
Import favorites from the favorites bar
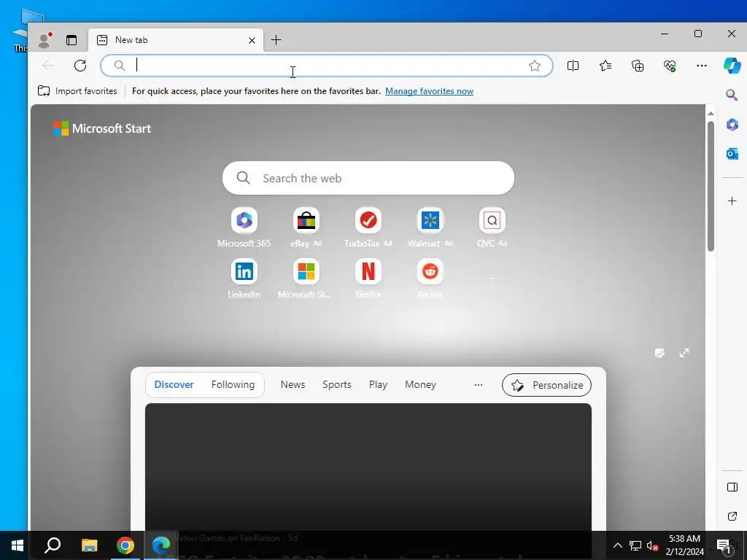77,91
